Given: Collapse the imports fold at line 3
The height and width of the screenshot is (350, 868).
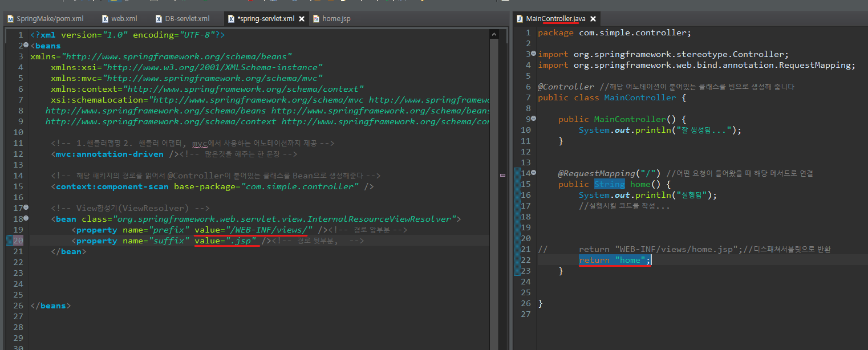Looking at the screenshot, I should (x=534, y=54).
